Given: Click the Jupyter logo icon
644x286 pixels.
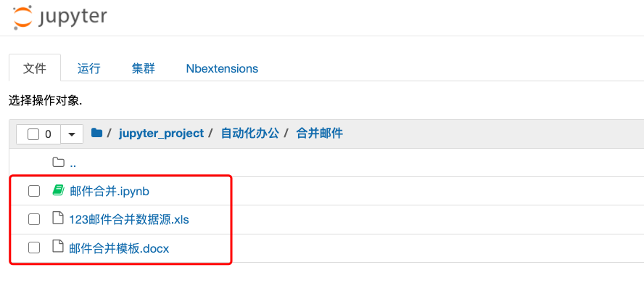Looking at the screenshot, I should pos(22,17).
